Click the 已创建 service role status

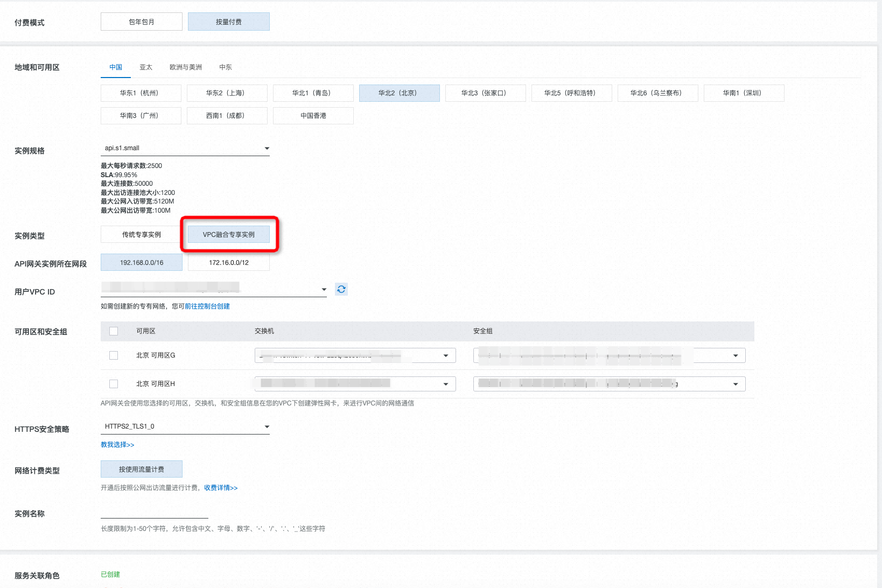pos(110,575)
